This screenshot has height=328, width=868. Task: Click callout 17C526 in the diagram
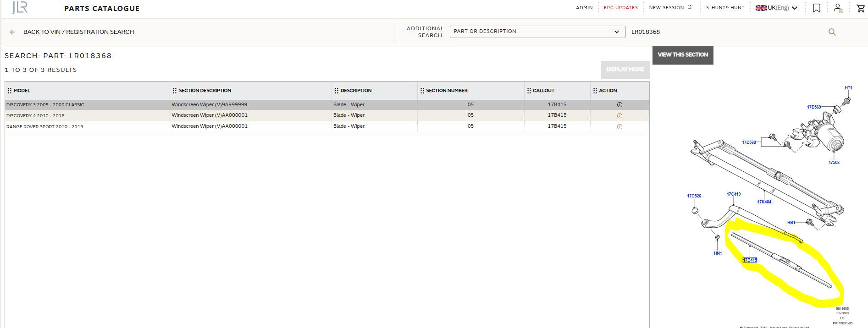pos(694,196)
